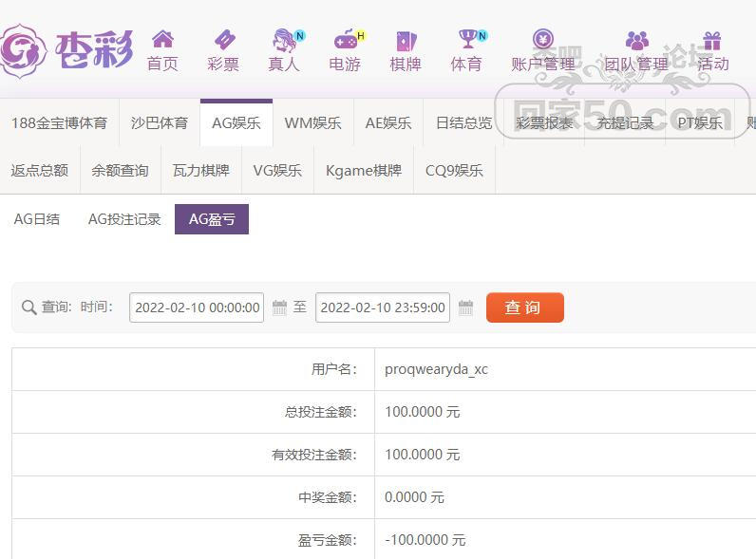This screenshot has width=756, height=559.
Task: Click the 真人 navigation label
Action: tap(284, 64)
